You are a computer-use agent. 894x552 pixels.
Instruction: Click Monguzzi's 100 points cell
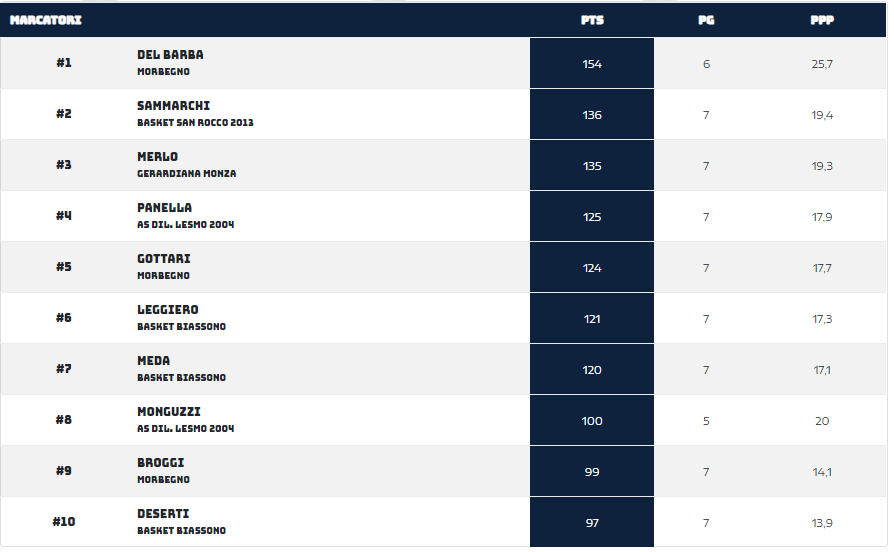click(592, 420)
